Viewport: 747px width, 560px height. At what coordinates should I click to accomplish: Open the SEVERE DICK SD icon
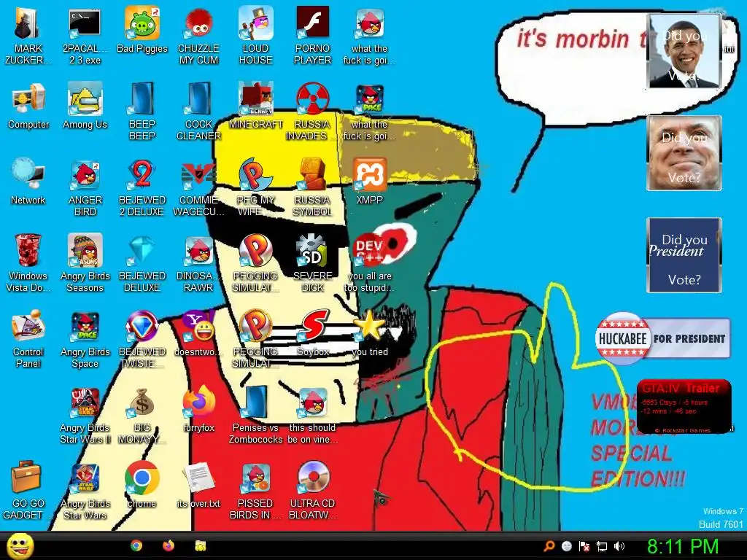(x=312, y=263)
